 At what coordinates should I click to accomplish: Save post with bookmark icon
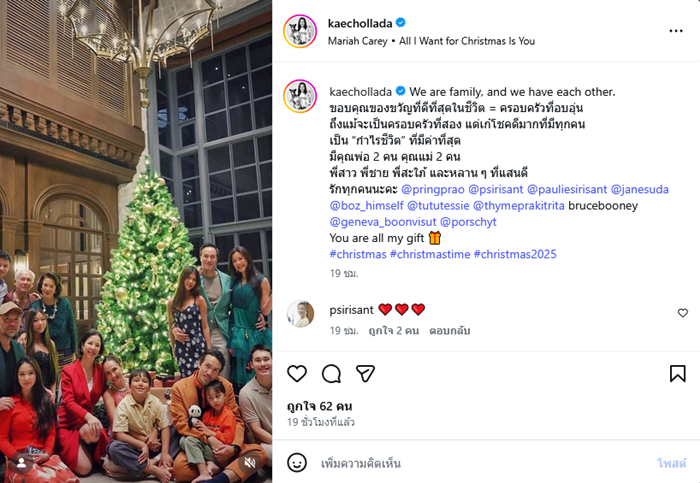677,373
